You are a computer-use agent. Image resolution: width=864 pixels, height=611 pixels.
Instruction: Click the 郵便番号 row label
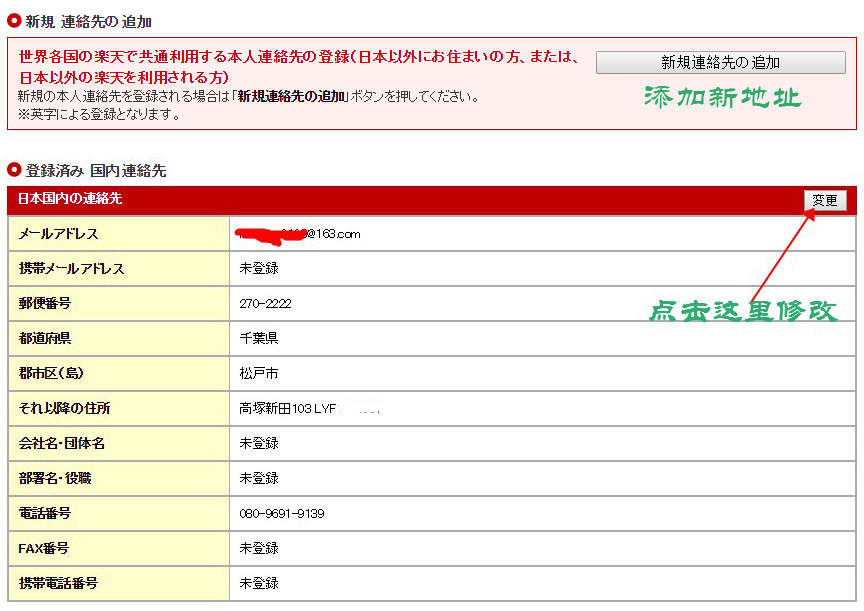pyautogui.click(x=45, y=303)
